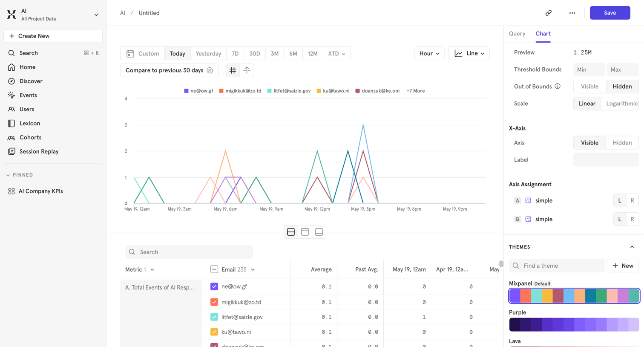Viewport: 644px width, 347px height.
Task: Click the Out of Bounds info icon
Action: pos(558,86)
